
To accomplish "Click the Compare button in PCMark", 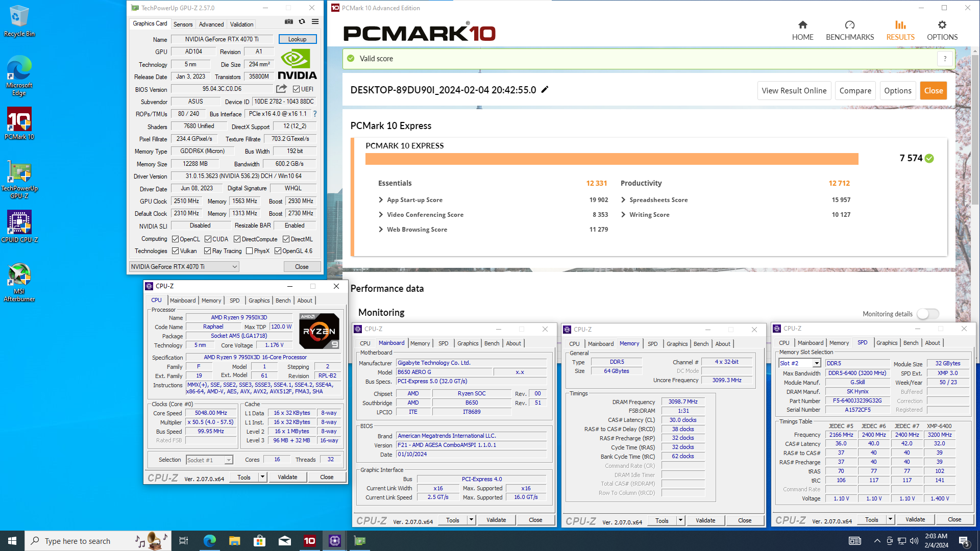I will point(855,91).
